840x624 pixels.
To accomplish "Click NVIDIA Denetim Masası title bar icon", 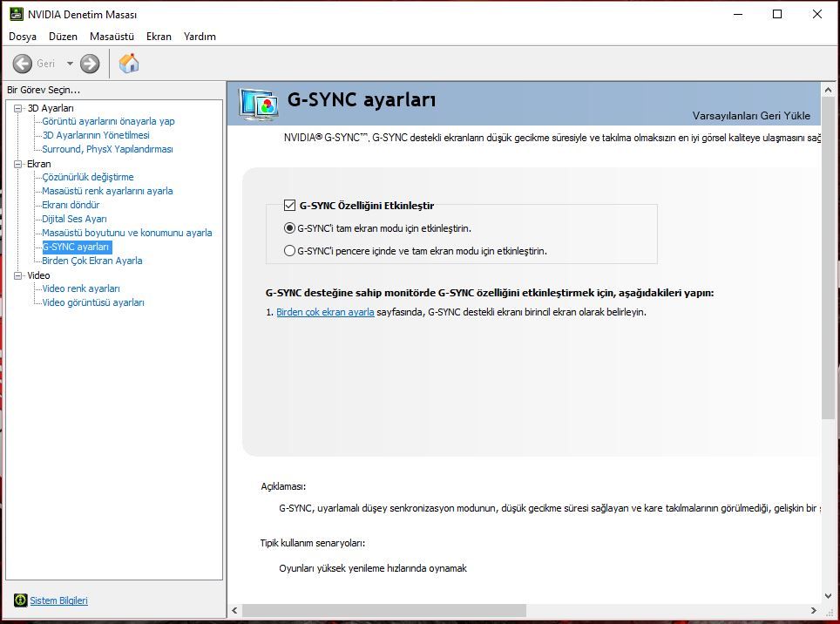I will (x=16, y=14).
